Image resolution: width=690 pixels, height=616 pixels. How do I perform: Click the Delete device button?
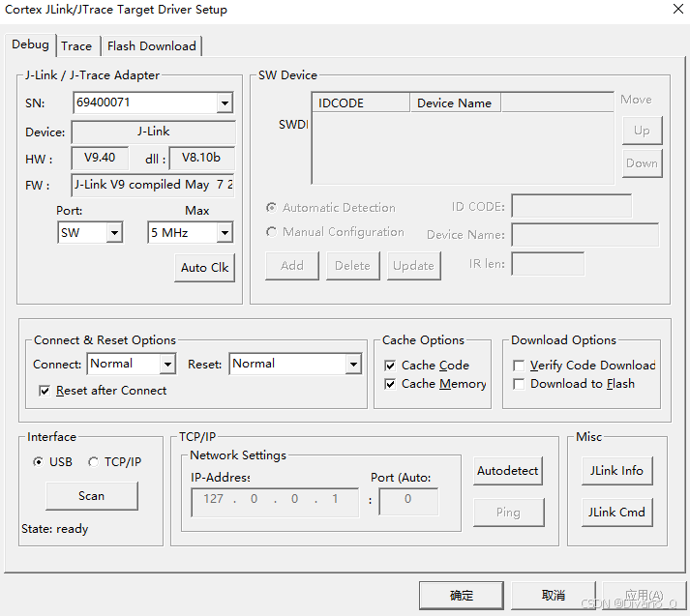pos(352,266)
